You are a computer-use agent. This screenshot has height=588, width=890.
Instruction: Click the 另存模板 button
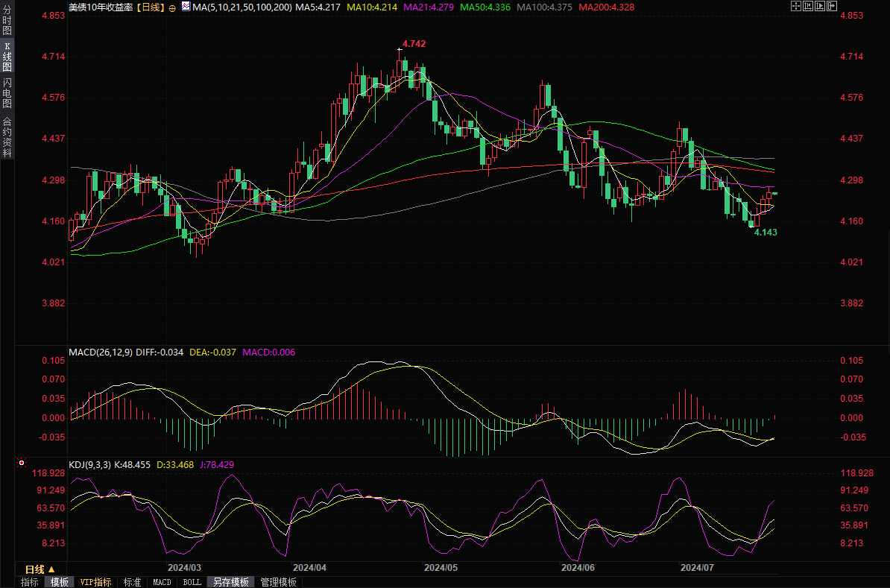pos(230,582)
